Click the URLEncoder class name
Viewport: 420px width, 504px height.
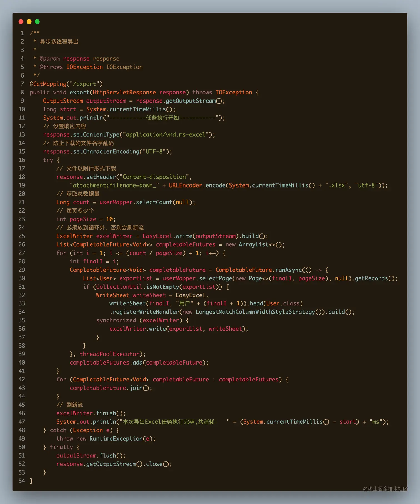[x=186, y=185]
